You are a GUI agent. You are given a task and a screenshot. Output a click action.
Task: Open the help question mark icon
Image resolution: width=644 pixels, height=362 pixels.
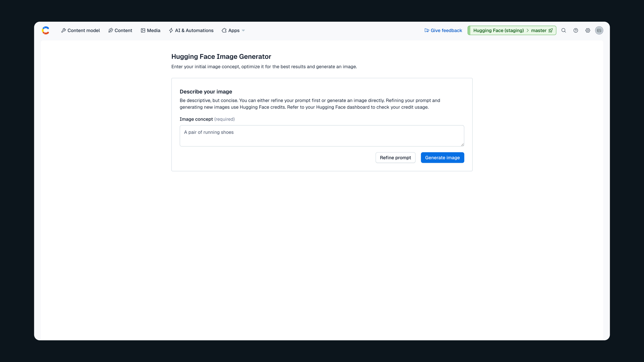(x=575, y=30)
